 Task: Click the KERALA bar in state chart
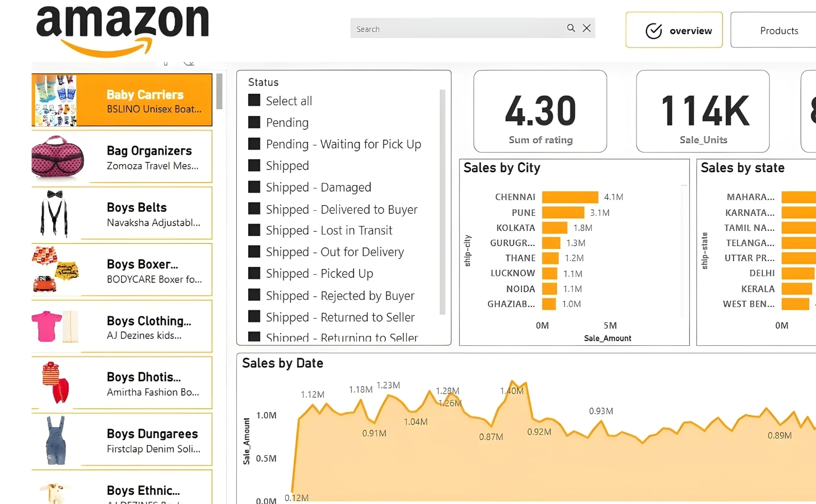pyautogui.click(x=797, y=289)
